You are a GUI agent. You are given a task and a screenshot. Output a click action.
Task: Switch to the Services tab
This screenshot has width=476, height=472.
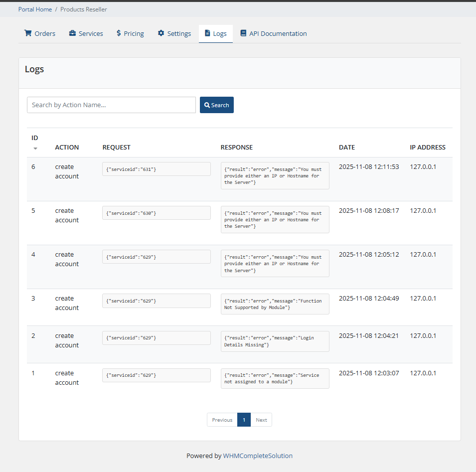pos(90,33)
